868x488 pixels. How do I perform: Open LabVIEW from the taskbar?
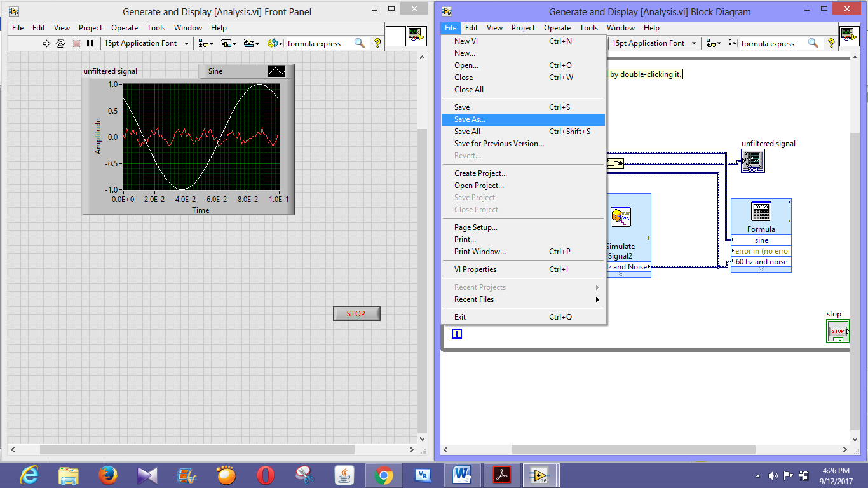(x=541, y=475)
